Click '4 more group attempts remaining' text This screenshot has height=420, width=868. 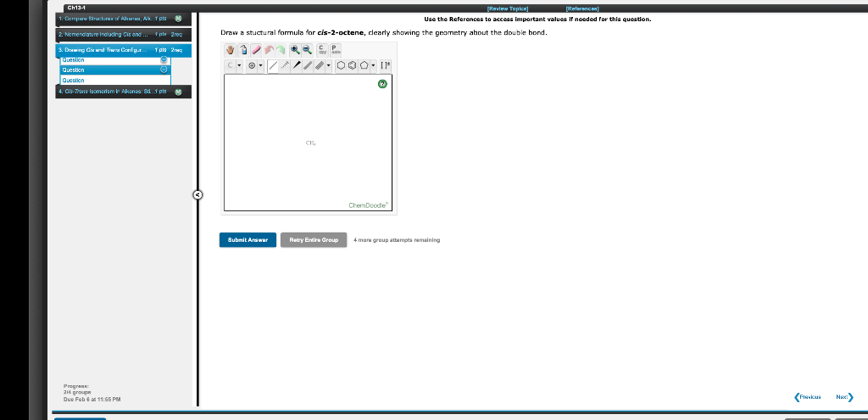tap(397, 240)
